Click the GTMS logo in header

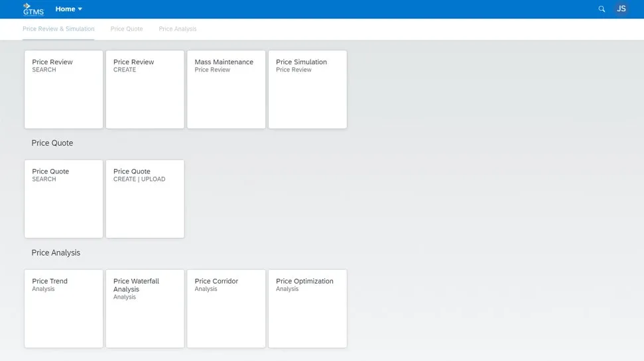point(33,9)
